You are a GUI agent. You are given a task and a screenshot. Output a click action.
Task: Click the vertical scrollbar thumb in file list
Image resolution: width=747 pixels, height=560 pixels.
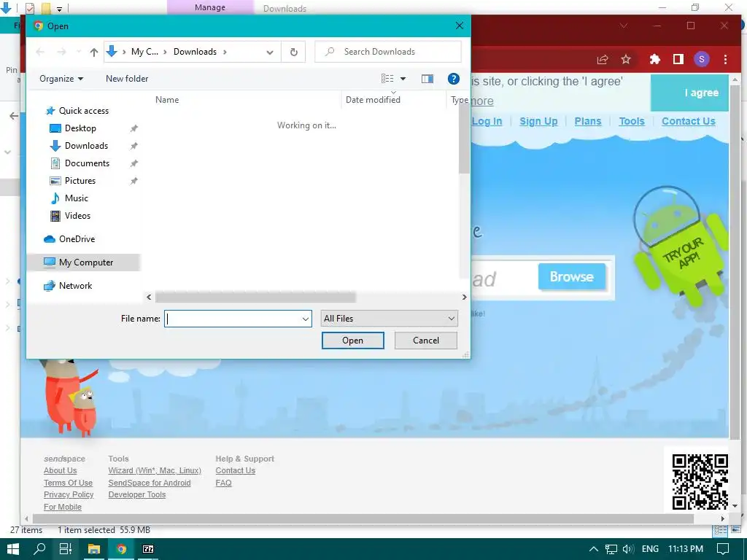(x=464, y=139)
